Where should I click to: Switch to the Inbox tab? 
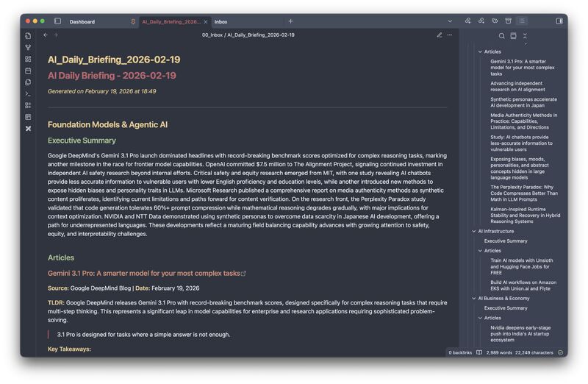(221, 22)
